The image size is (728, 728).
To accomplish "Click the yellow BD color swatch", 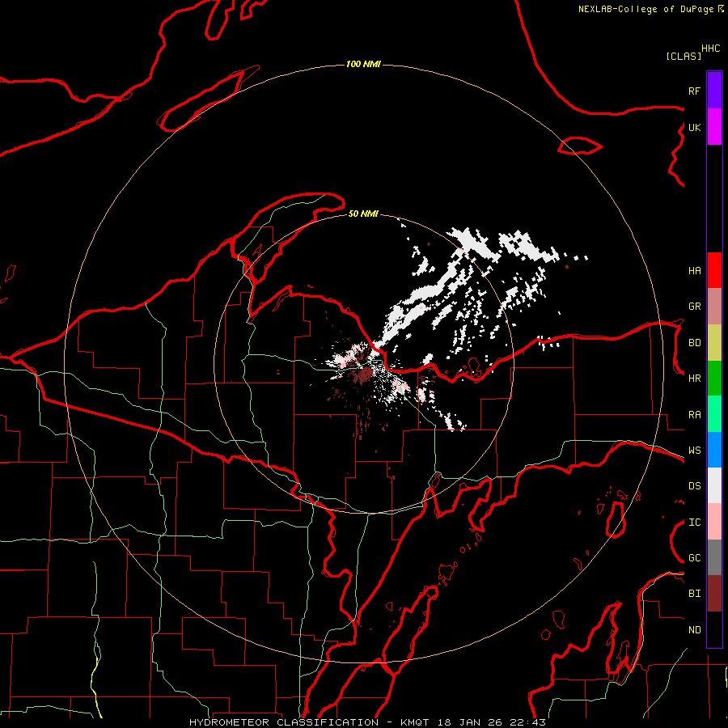I will [714, 342].
